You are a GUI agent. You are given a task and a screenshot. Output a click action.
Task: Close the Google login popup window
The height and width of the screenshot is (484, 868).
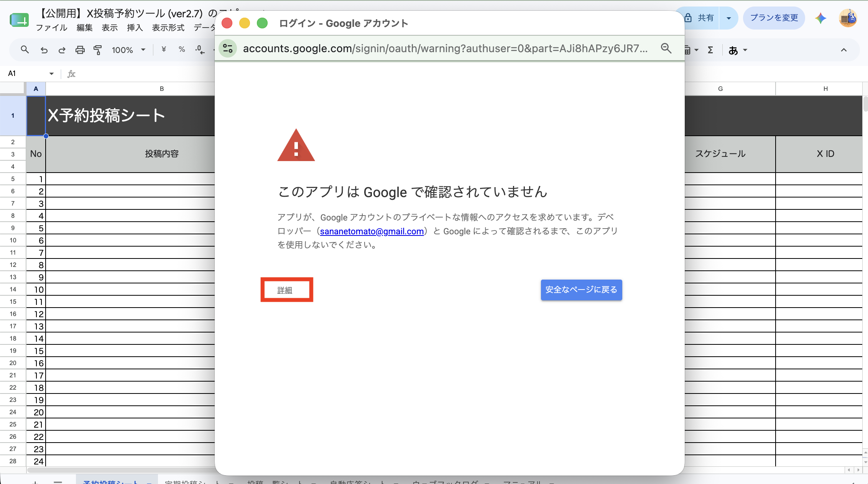tap(227, 23)
